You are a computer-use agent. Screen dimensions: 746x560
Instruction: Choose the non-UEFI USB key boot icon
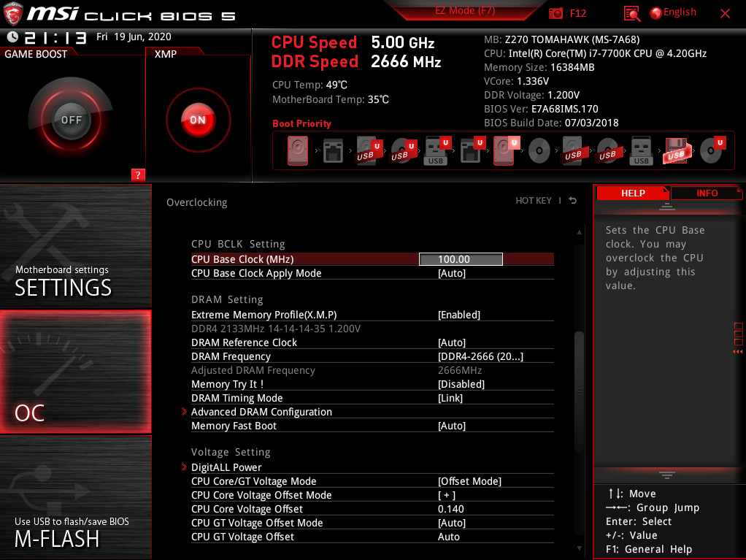(642, 151)
